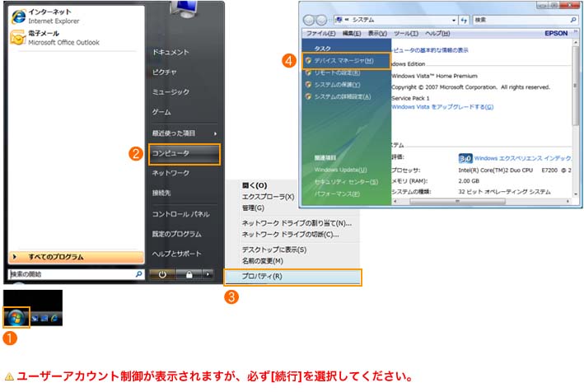Click shield icon beside デバイス マネージャ
This screenshot has height=392, width=584.
308,61
